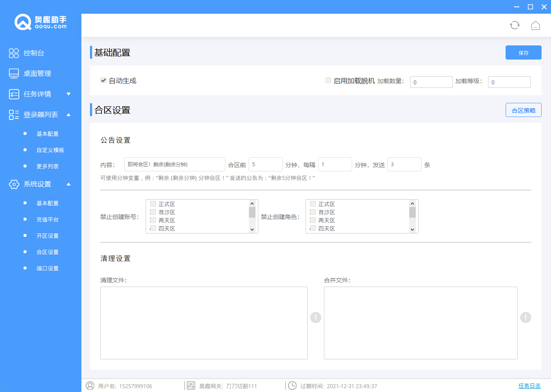The image size is (551, 392).
Task: Click the 禁止创建账号 list scrollbar thumb
Action: (x=252, y=212)
